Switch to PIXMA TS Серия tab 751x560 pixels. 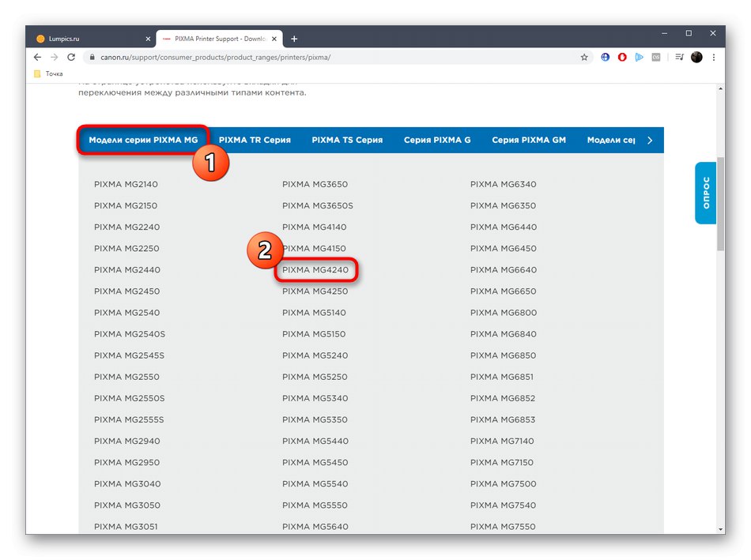[x=347, y=140]
